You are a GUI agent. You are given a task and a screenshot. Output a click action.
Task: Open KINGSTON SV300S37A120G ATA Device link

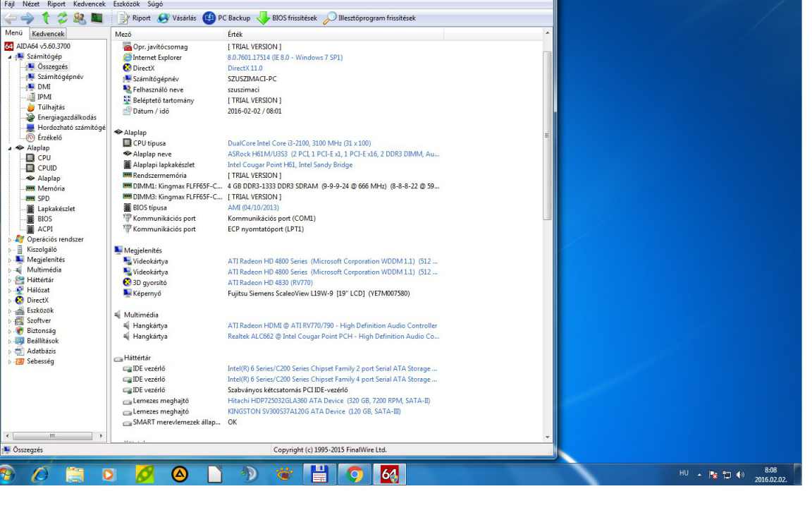pyautogui.click(x=314, y=411)
